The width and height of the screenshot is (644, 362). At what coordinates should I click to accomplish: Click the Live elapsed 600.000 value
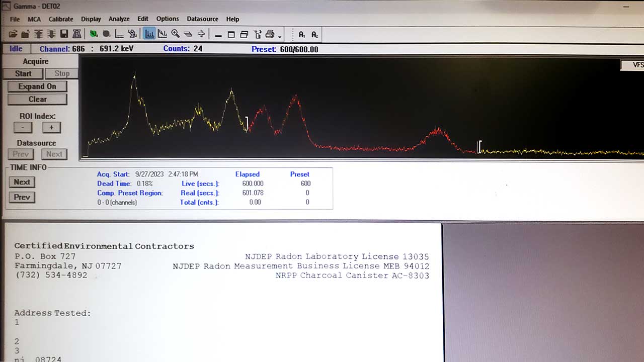click(253, 184)
